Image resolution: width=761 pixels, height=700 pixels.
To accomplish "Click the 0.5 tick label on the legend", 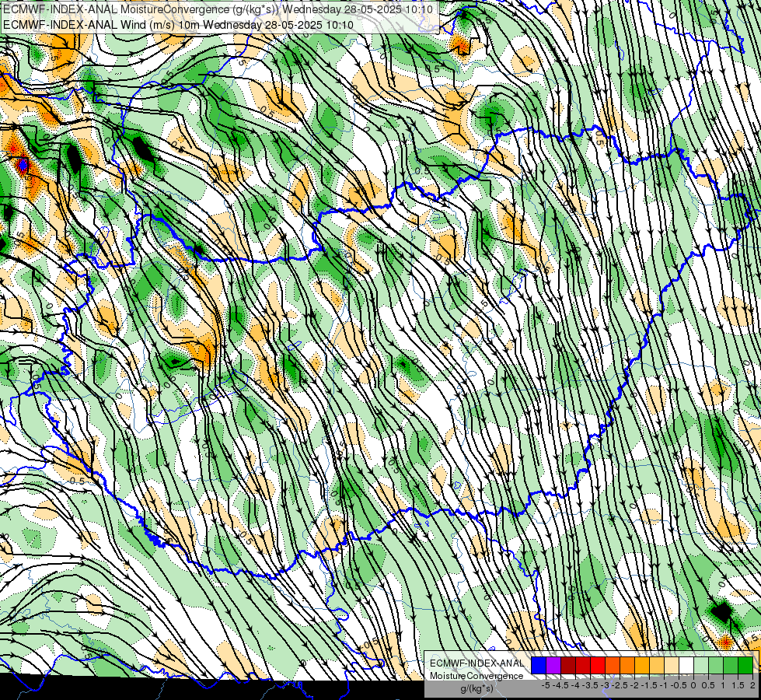I will pyautogui.click(x=708, y=685).
